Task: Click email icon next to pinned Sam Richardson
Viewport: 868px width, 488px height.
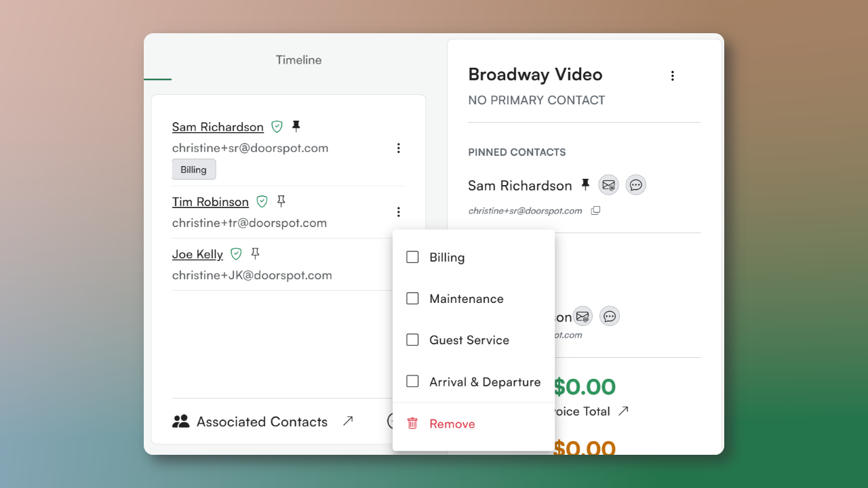Action: click(608, 185)
